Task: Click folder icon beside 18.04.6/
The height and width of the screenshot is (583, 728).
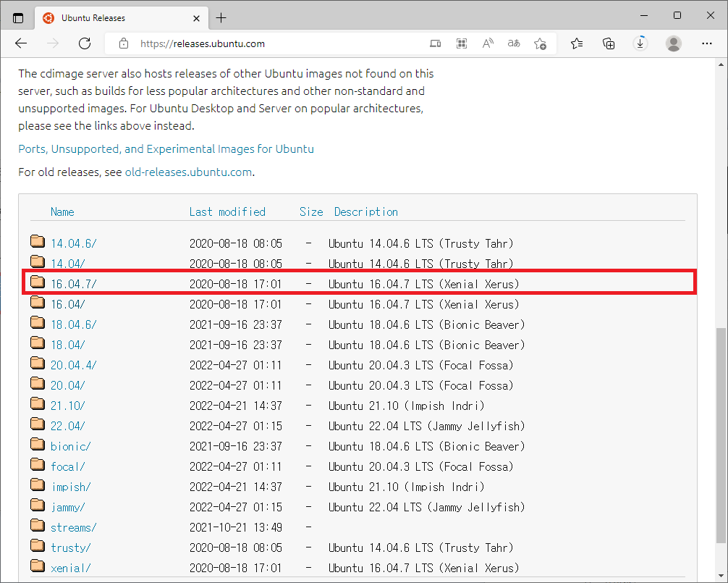Action: point(38,322)
